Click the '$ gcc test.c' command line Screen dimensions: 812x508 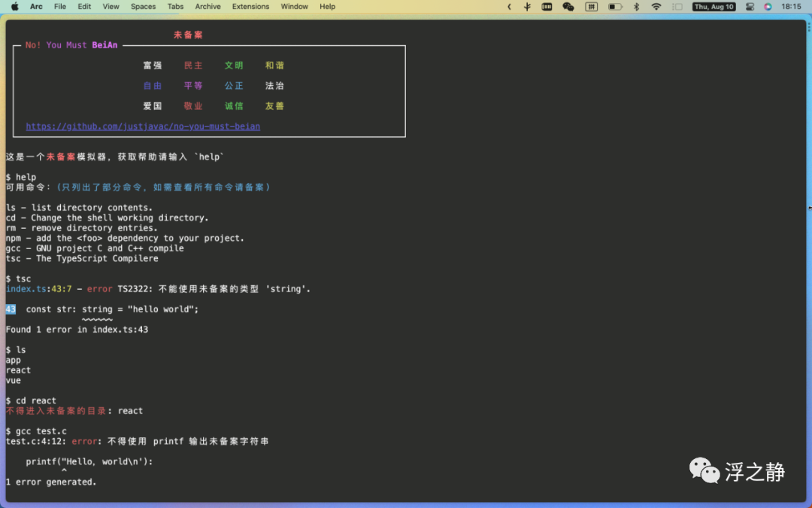(36, 431)
